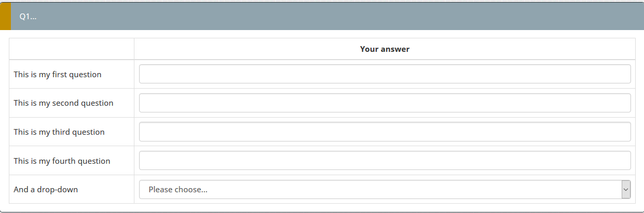Click the drop-down arrow chevron icon
This screenshot has width=644, height=213.
626,190
